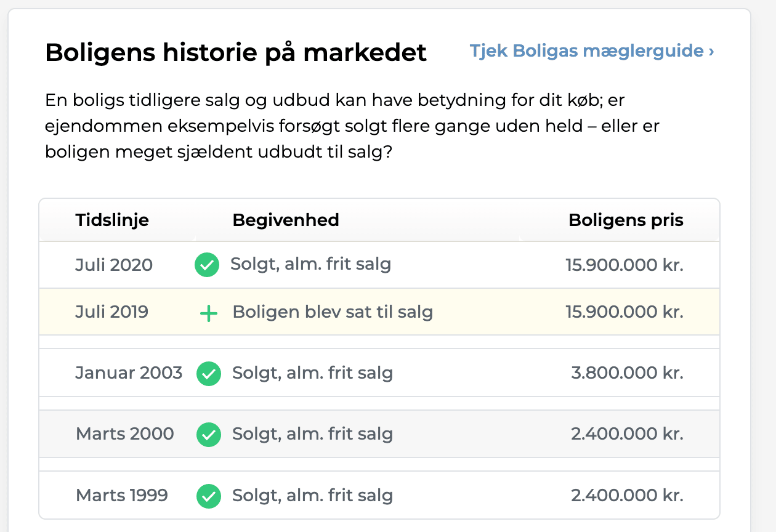Image resolution: width=776 pixels, height=532 pixels.
Task: Select the Marts 1999 timeline date
Action: click(122, 495)
